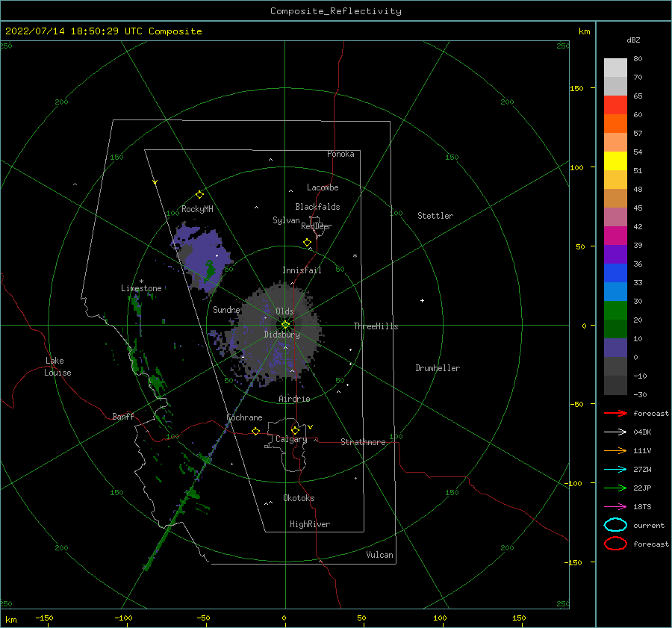Click the Olds label near radar center

pos(284,311)
